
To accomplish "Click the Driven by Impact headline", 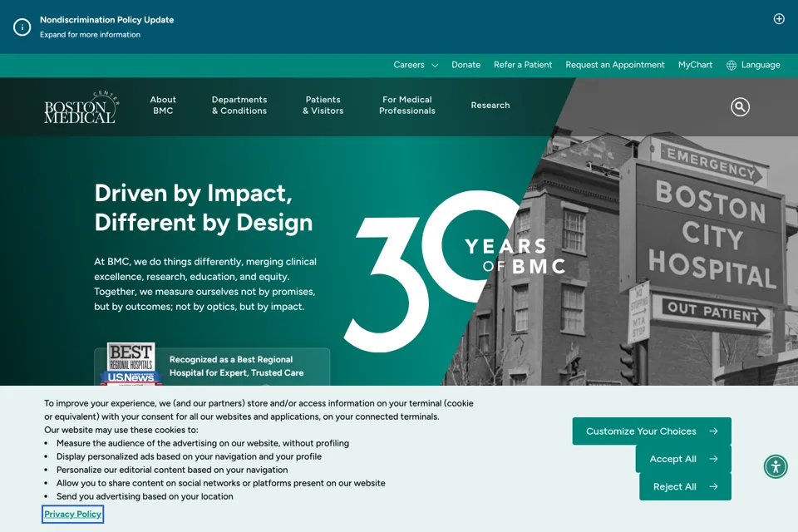I will coord(204,208).
